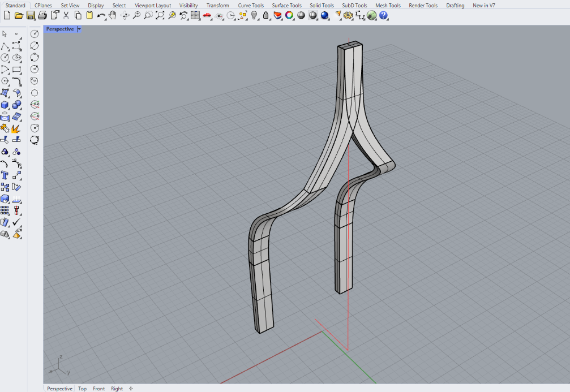Create a new document with the New icon

point(7,15)
